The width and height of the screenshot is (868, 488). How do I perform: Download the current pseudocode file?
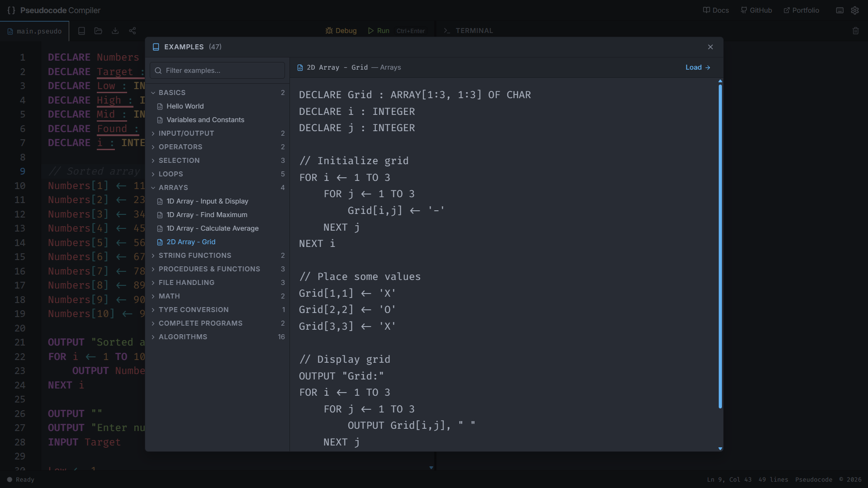[x=115, y=31]
